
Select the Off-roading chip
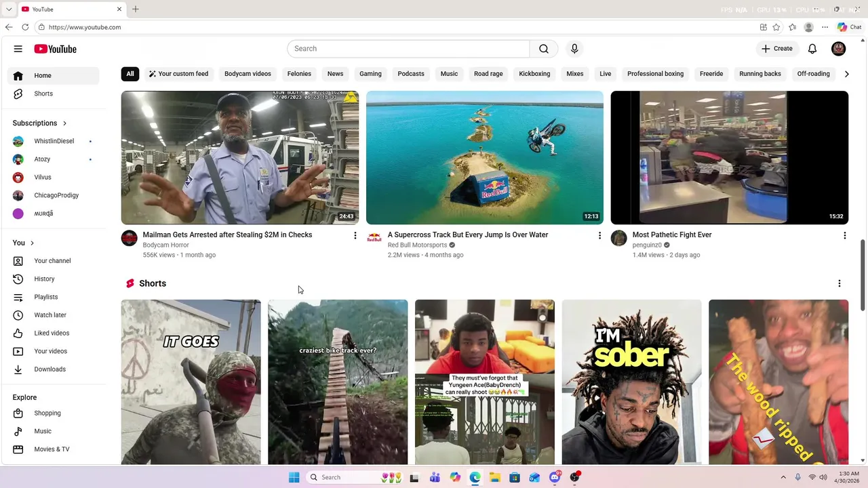tap(813, 74)
